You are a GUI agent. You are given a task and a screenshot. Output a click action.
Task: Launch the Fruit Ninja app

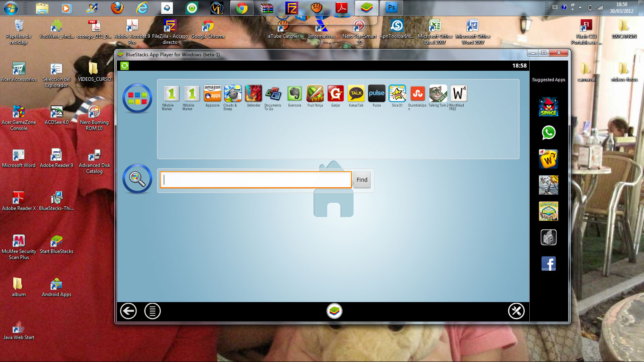pyautogui.click(x=315, y=93)
